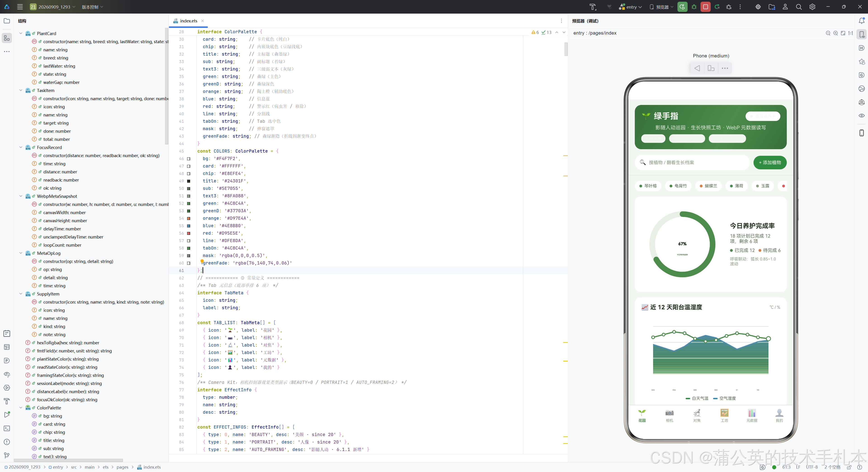This screenshot has height=472, width=868.
Task: Click the 添加植物 button
Action: click(x=770, y=162)
